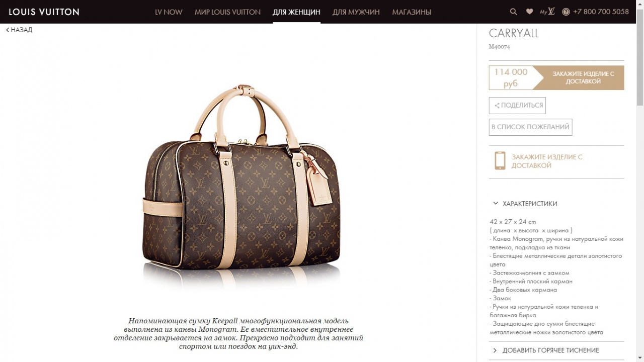Go to Магазины menu item
The width and height of the screenshot is (644, 362).
click(x=412, y=12)
